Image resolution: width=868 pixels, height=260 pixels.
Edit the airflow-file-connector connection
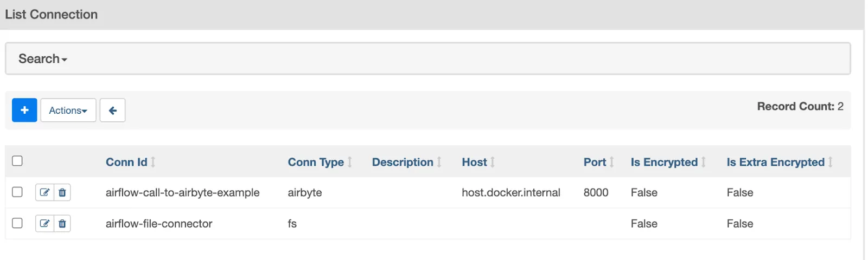(44, 223)
